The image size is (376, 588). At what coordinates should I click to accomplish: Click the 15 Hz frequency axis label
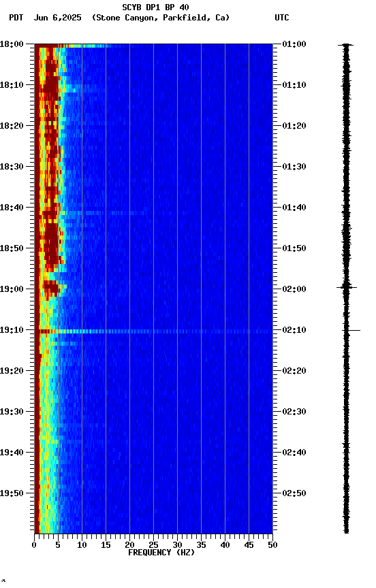click(106, 545)
